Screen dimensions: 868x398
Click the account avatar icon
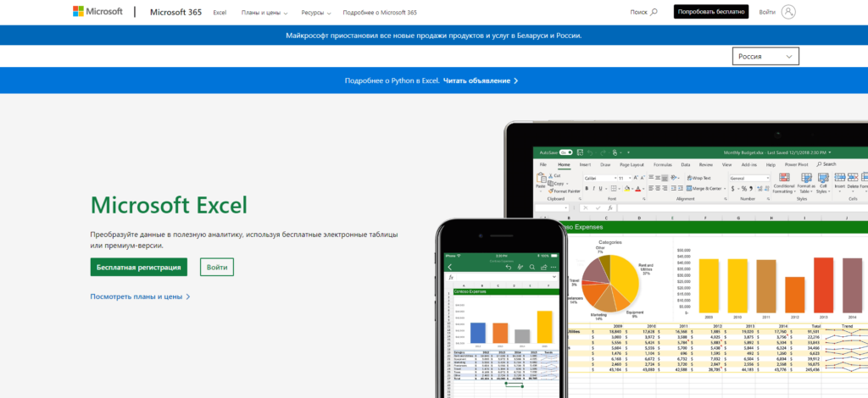pos(788,12)
